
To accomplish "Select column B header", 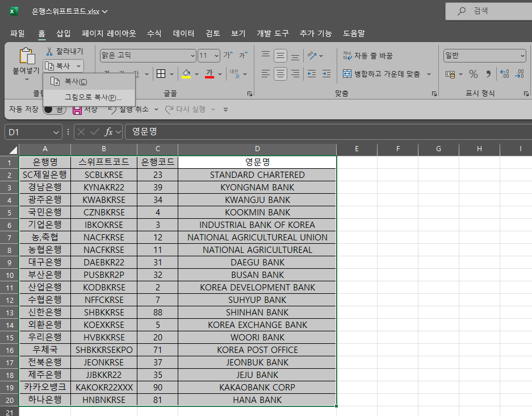I will 104,149.
